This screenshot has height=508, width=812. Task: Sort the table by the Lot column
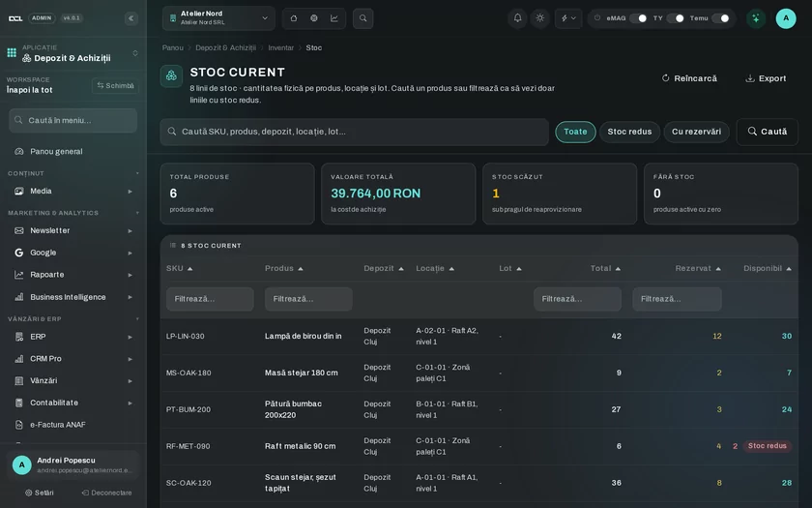click(x=510, y=269)
